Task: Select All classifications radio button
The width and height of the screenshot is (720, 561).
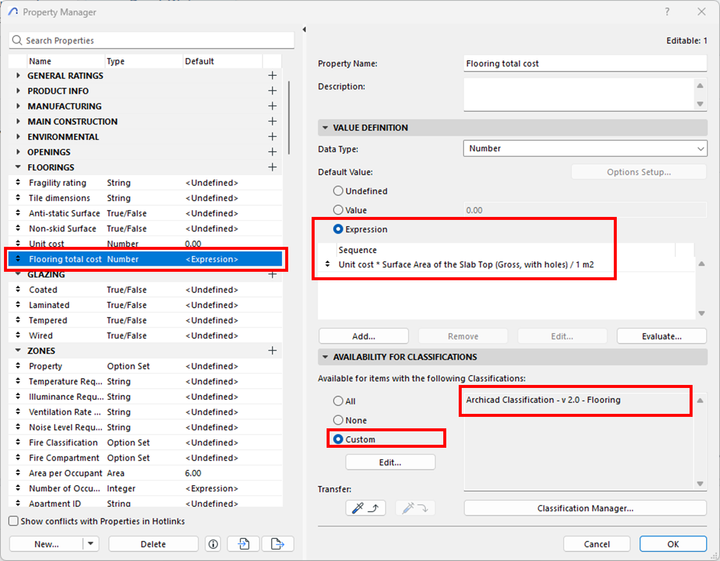Action: tap(338, 401)
